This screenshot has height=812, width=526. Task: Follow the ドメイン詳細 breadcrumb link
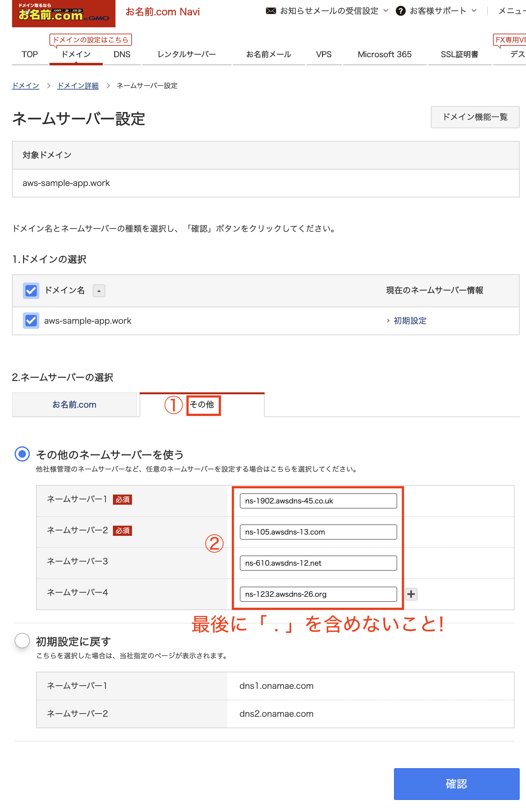pyautogui.click(x=78, y=85)
